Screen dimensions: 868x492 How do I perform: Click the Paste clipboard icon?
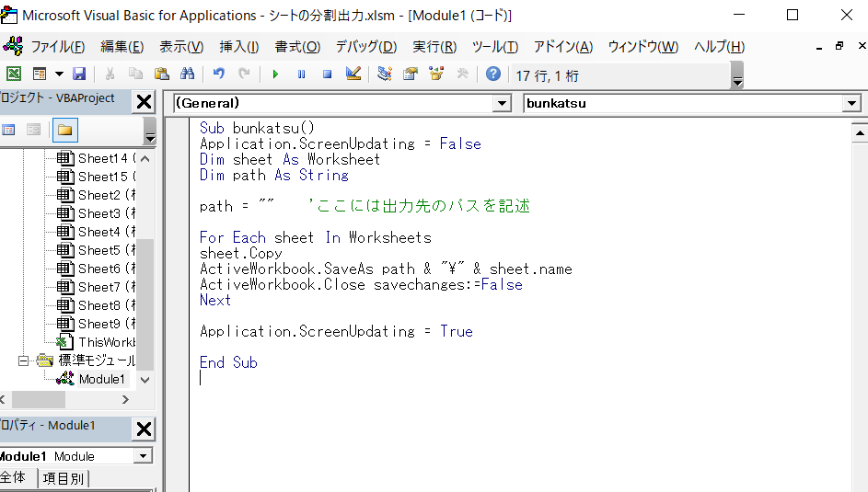click(162, 74)
